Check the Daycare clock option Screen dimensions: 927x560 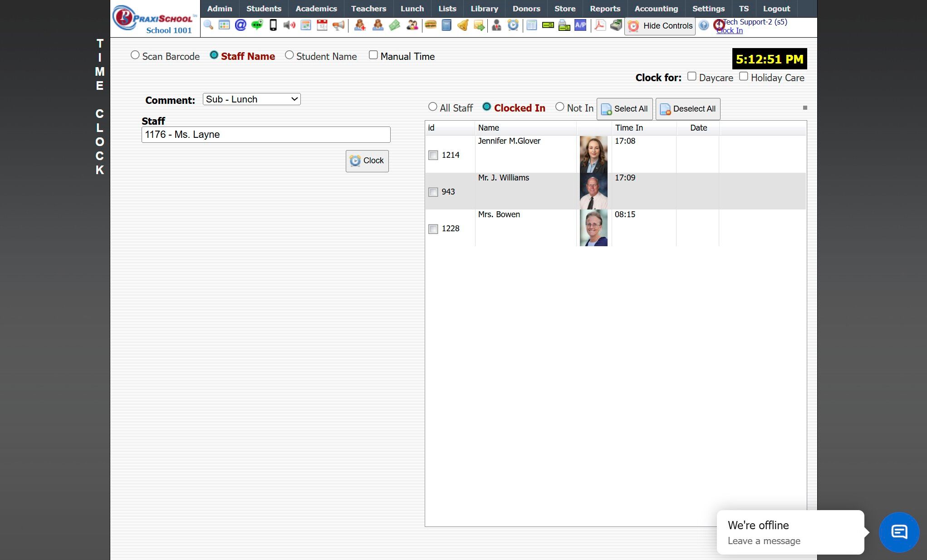point(692,77)
